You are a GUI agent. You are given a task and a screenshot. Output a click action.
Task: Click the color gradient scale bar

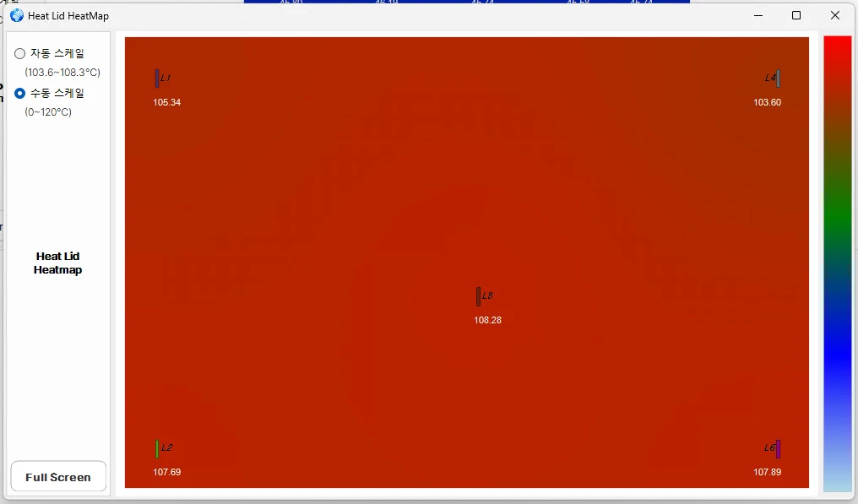coord(838,263)
